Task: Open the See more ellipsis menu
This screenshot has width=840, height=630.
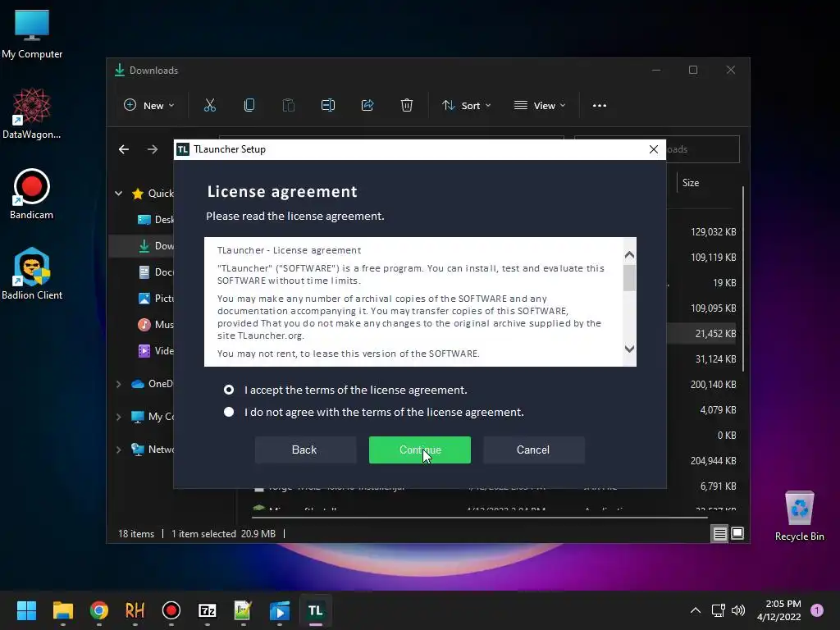Action: click(x=600, y=106)
